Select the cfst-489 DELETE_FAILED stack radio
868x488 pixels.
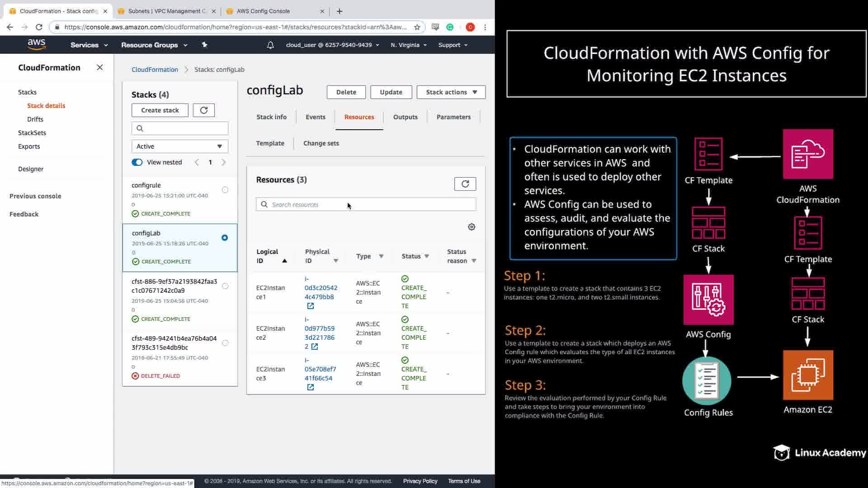click(225, 343)
